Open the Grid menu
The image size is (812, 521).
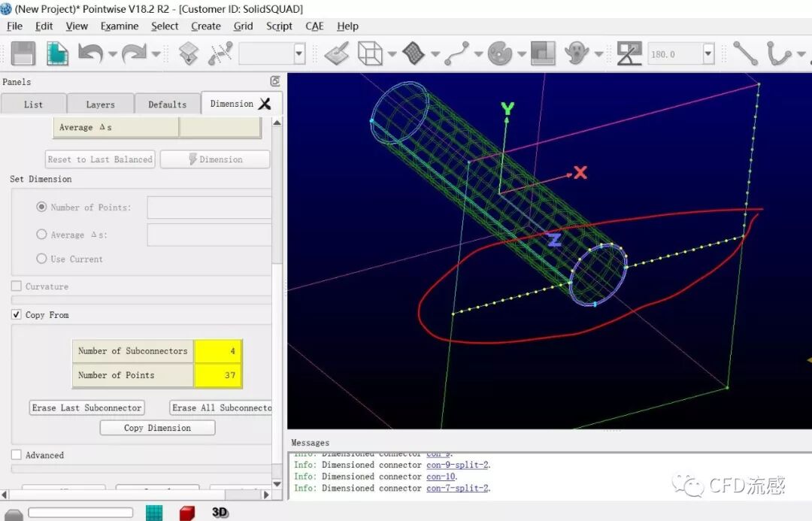tap(243, 26)
